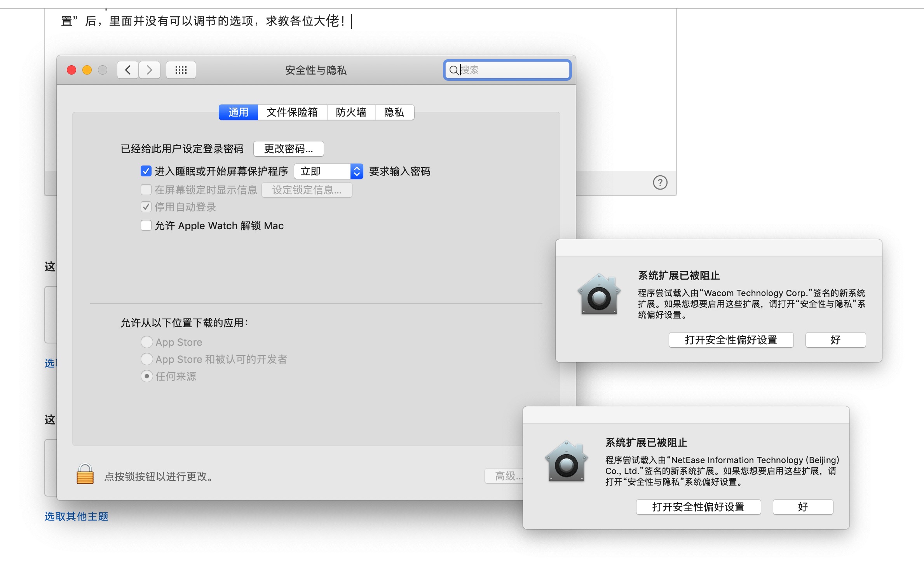
Task: Open the 隐私 tab
Action: coord(394,112)
